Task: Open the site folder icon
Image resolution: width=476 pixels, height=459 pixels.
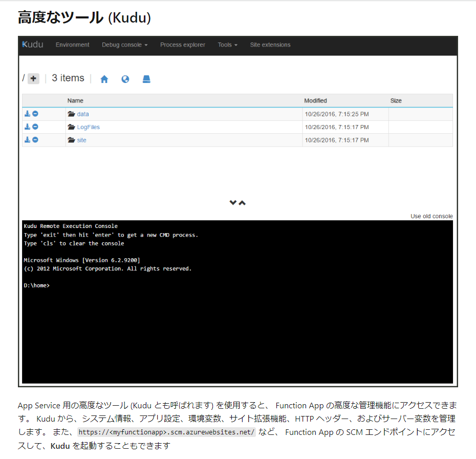Action: pos(71,140)
